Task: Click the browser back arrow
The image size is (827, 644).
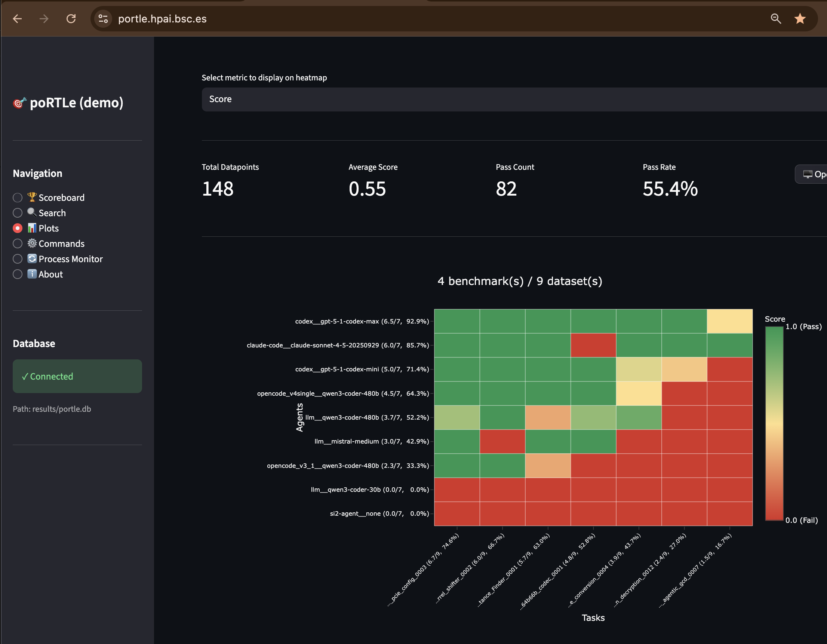Action: 18,19
